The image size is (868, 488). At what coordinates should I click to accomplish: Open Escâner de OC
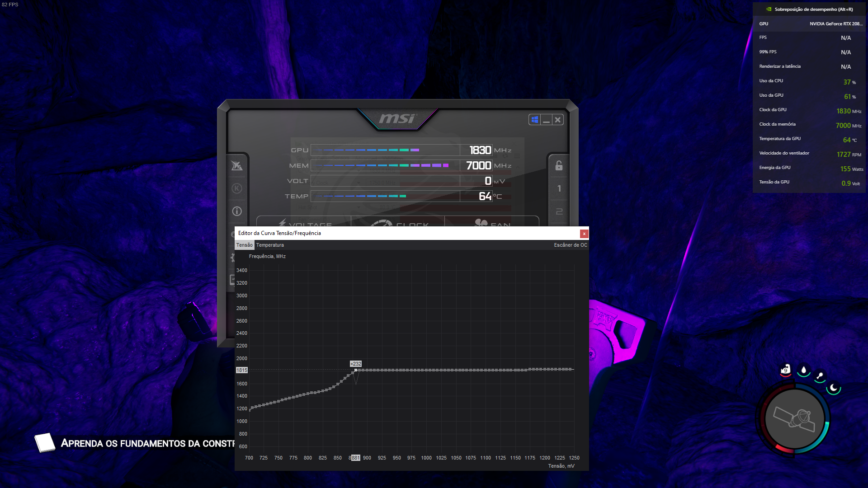(571, 245)
